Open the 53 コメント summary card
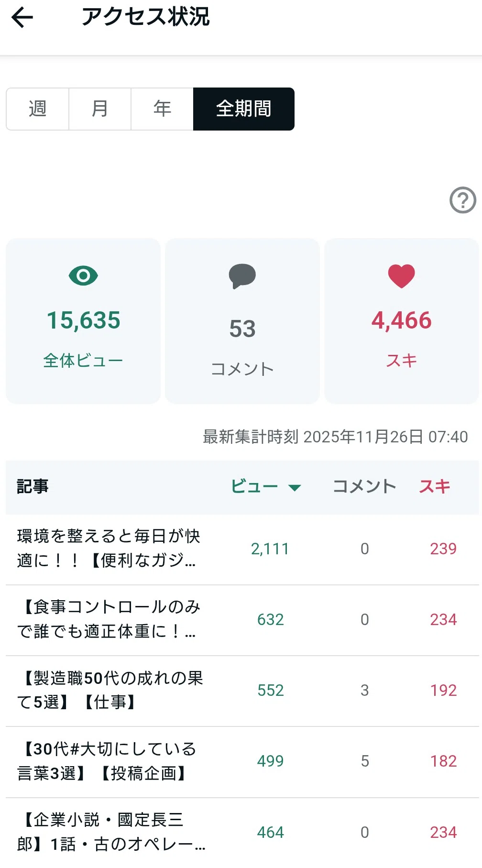The width and height of the screenshot is (482, 868). (x=242, y=321)
